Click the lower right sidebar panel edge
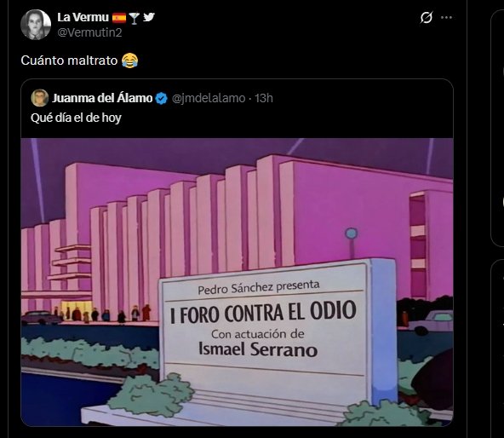 pos(497,349)
